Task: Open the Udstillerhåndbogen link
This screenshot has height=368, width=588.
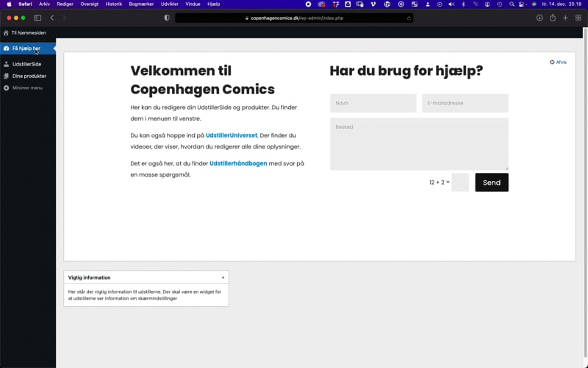Action: 238,163
